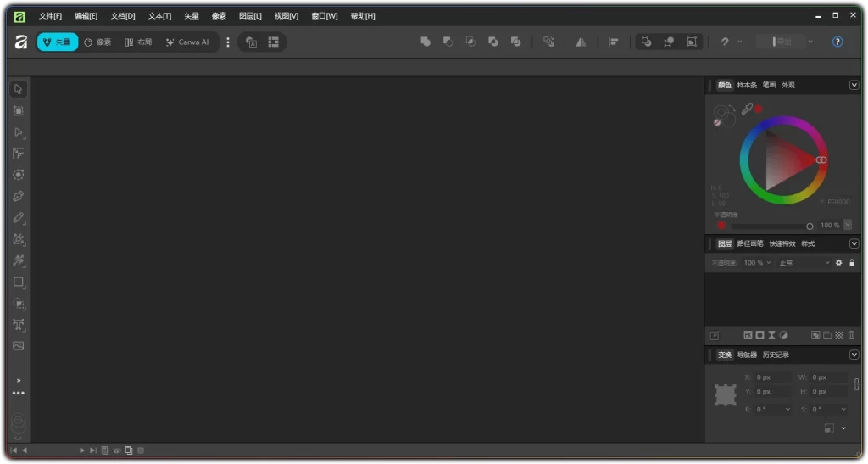
Task: Set no-fill using crossed circle
Action: [717, 122]
